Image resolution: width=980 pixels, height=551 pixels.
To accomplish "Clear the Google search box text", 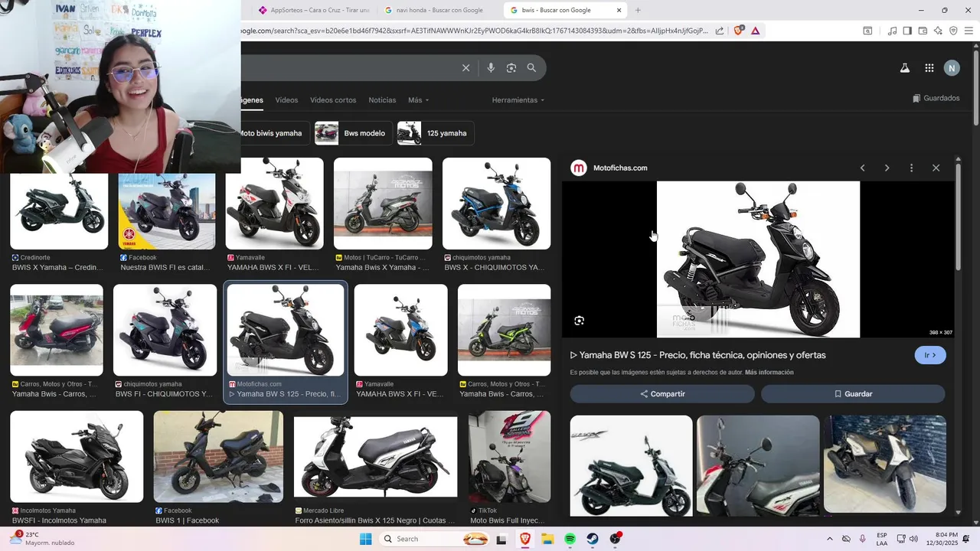I will click(x=465, y=68).
